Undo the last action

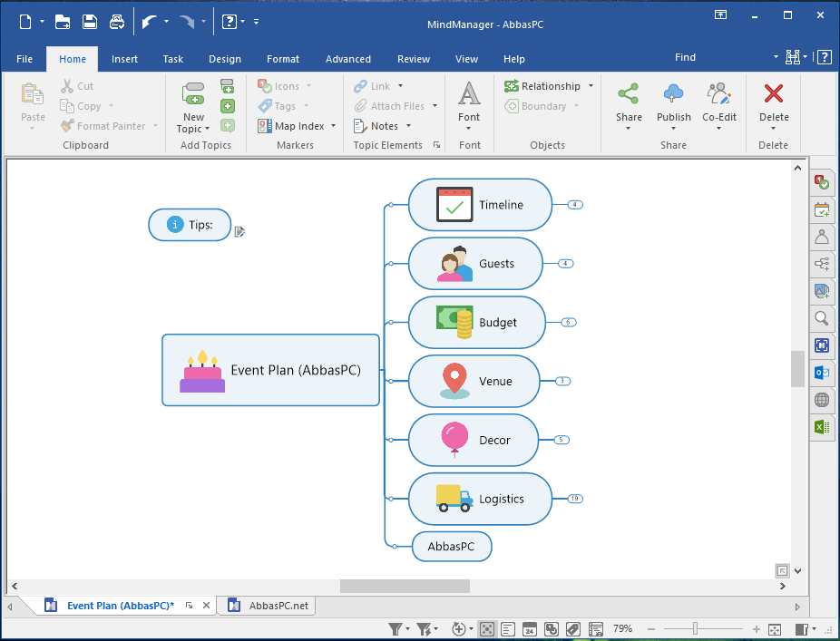click(149, 22)
